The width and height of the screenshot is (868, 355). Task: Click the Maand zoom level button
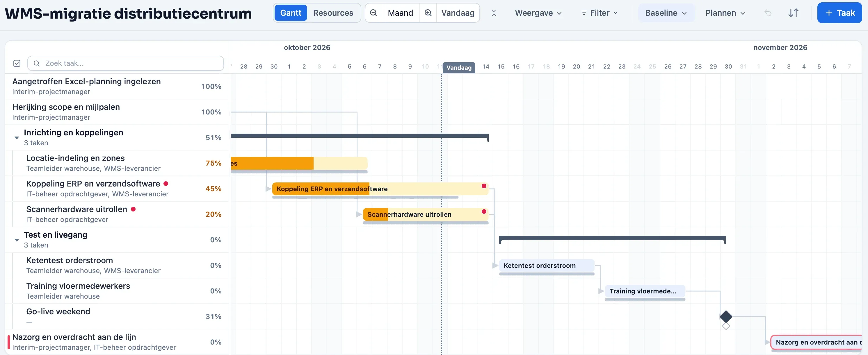[400, 13]
